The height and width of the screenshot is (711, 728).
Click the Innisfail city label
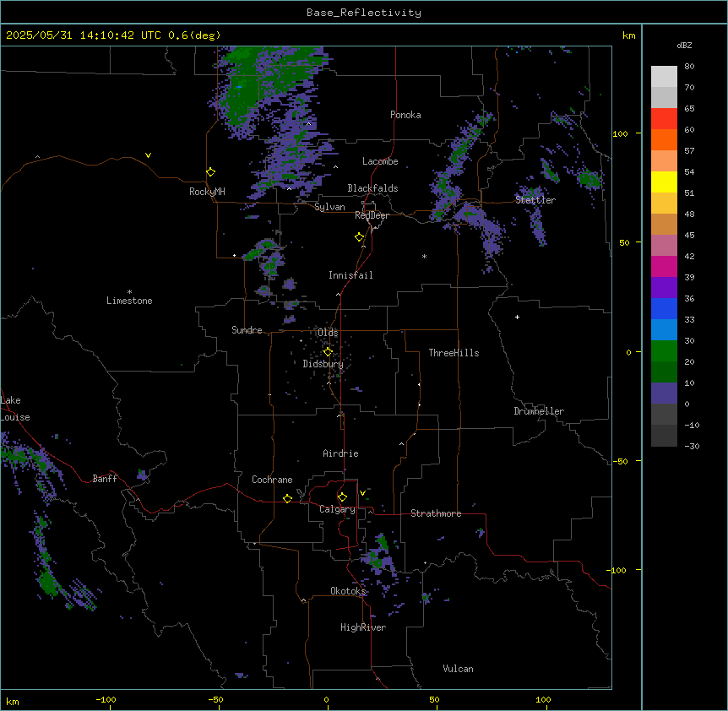(350, 275)
